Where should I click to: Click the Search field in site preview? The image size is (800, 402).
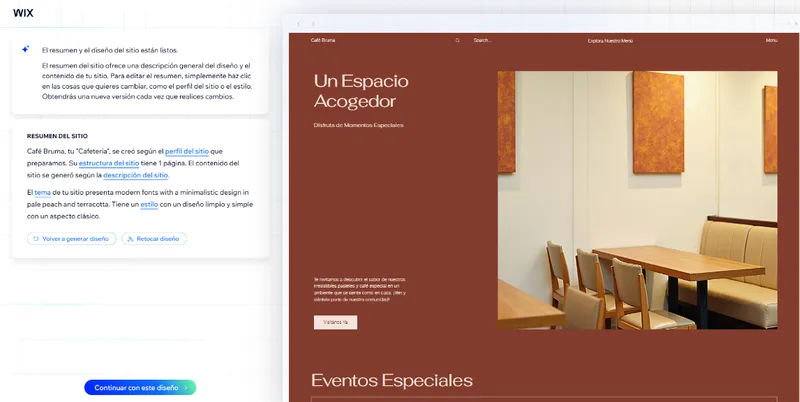click(483, 40)
